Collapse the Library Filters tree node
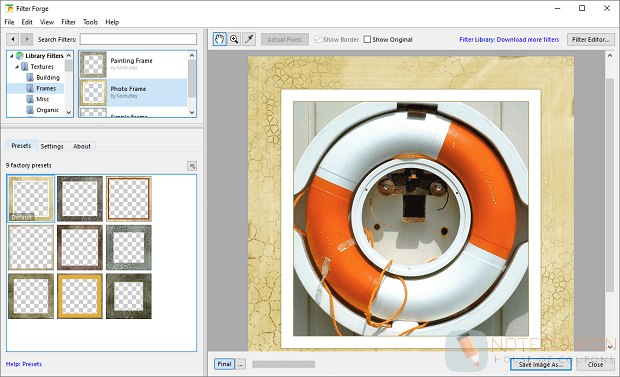This screenshot has height=377, width=620. point(11,56)
